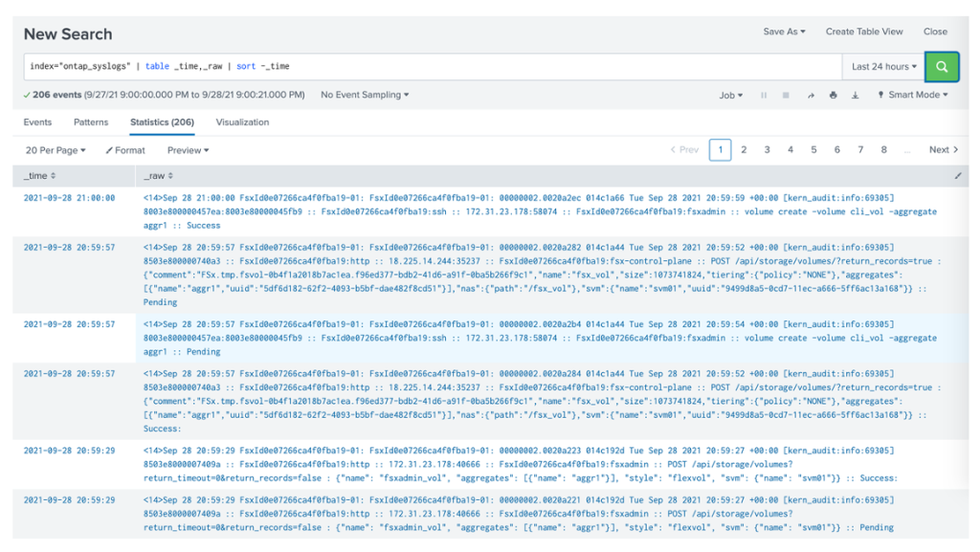The height and width of the screenshot is (552, 980).
Task: Switch to the Patterns tab
Action: [91, 121]
